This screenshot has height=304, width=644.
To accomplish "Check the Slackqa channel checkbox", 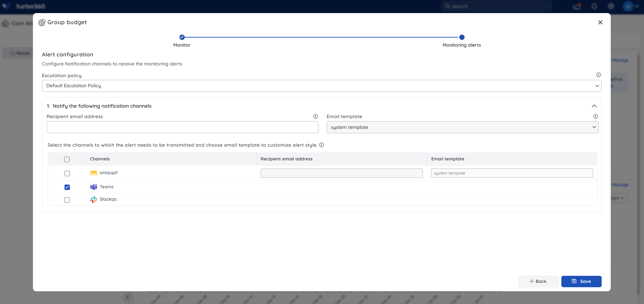I will point(67,200).
